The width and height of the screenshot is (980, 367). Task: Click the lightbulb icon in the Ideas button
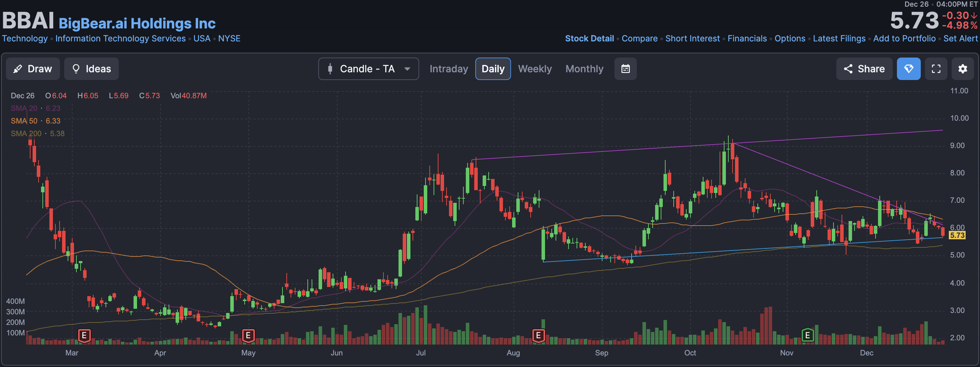(76, 69)
